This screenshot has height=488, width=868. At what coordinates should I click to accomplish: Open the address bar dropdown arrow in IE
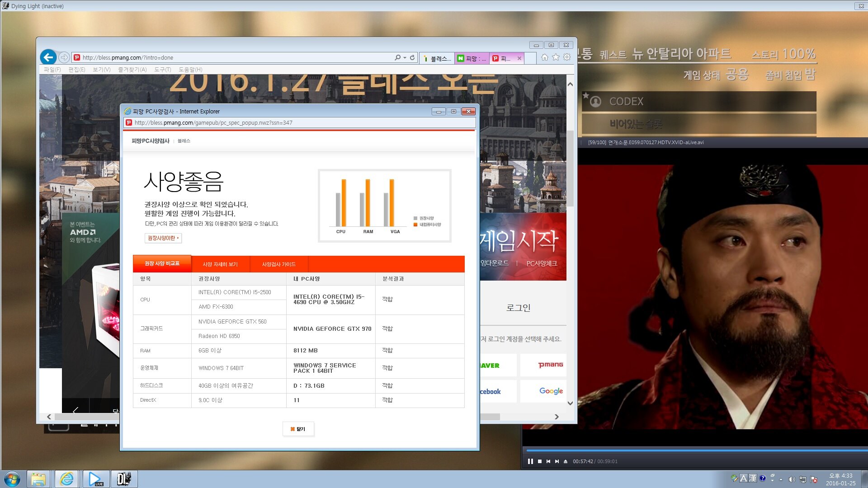coord(405,58)
